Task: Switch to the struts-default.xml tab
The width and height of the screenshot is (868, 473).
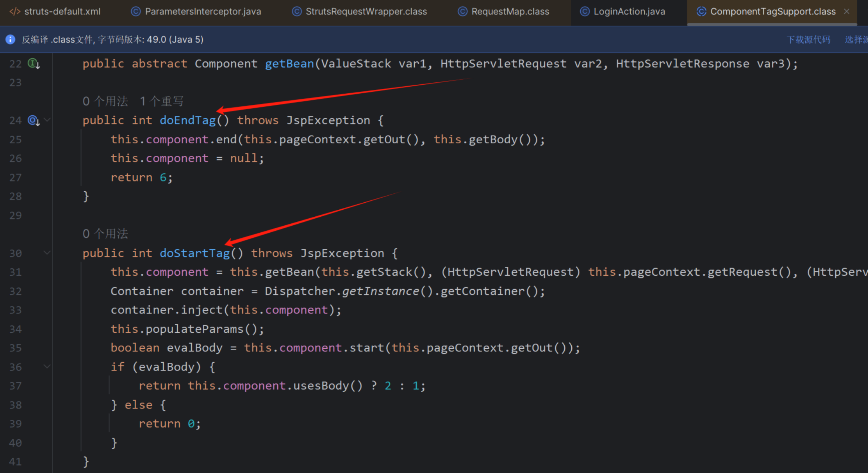Action: tap(62, 12)
